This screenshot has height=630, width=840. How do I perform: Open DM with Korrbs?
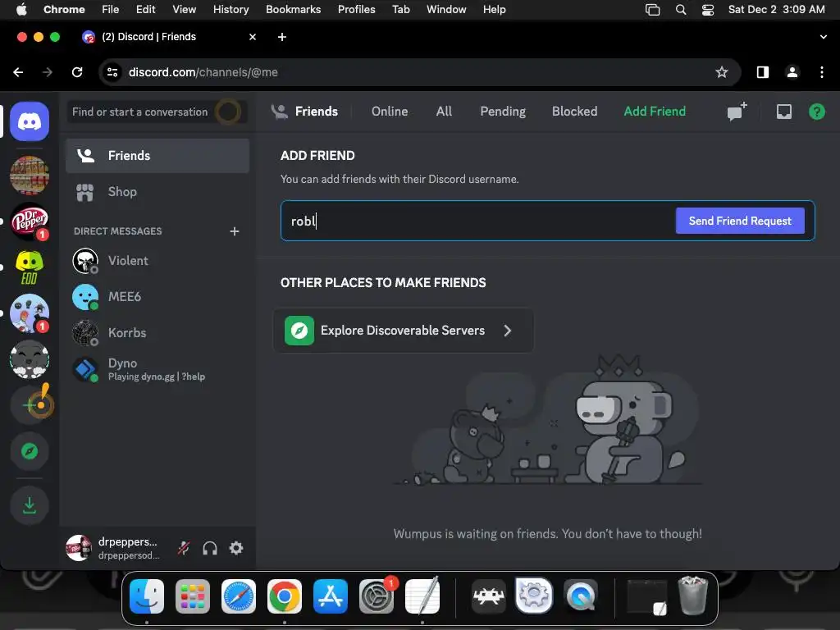(x=157, y=333)
